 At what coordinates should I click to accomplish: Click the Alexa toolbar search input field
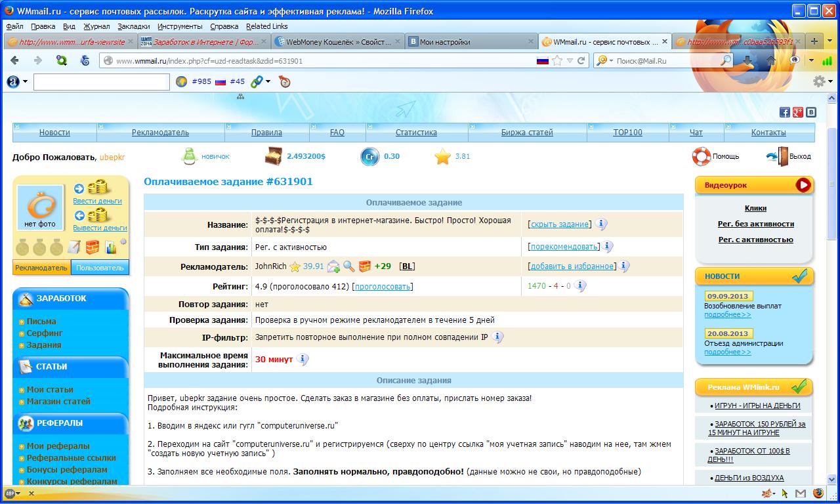[102, 81]
